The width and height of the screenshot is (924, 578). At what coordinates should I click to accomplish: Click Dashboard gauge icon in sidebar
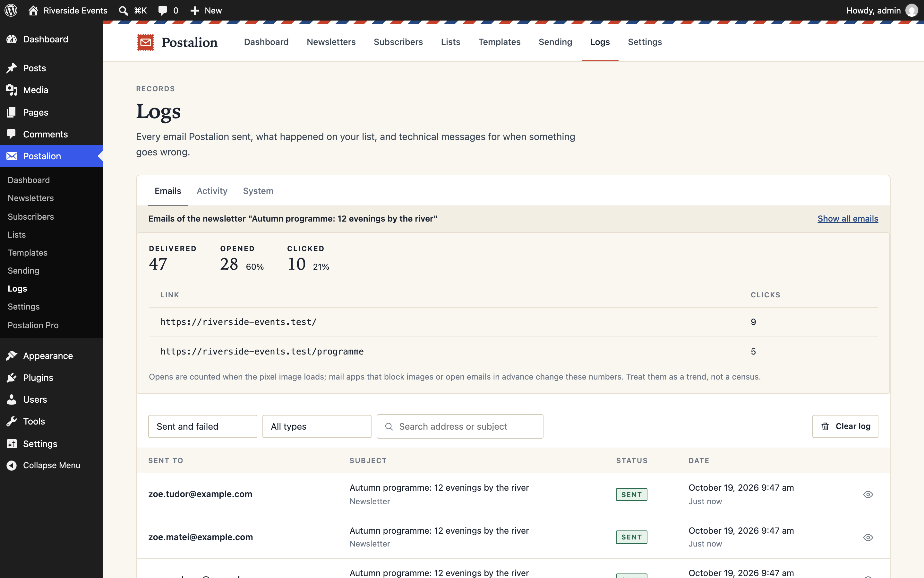pyautogui.click(x=12, y=39)
